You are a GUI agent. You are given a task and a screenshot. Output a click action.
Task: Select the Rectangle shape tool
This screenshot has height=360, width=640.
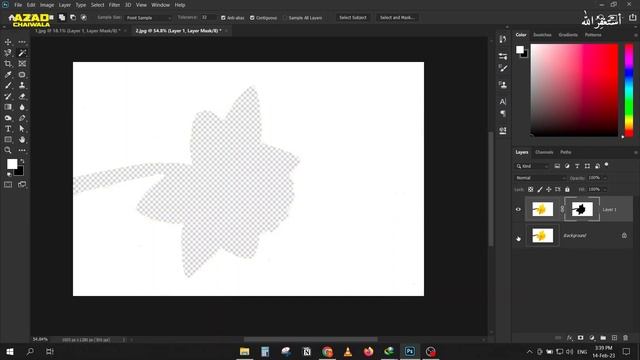8,140
